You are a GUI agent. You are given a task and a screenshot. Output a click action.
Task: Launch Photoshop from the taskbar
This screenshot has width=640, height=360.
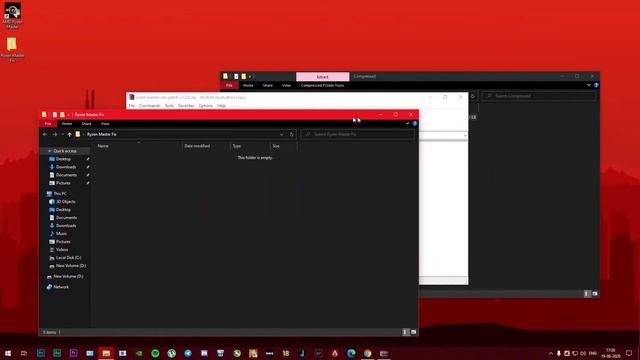click(41, 353)
